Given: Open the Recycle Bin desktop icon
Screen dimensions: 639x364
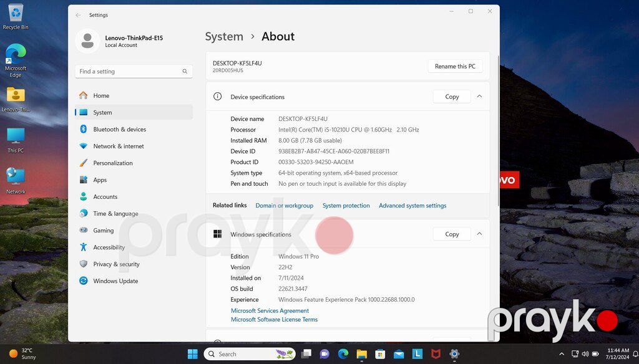Looking at the screenshot, I should tap(16, 17).
